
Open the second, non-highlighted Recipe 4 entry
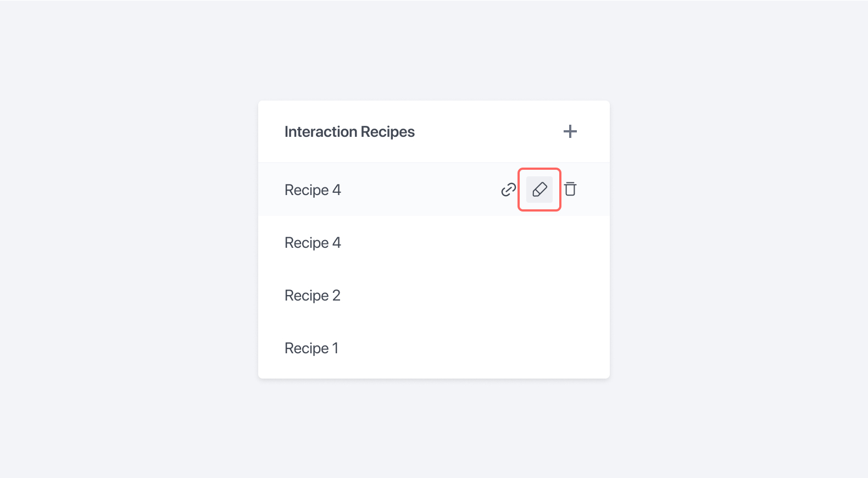pyautogui.click(x=434, y=242)
